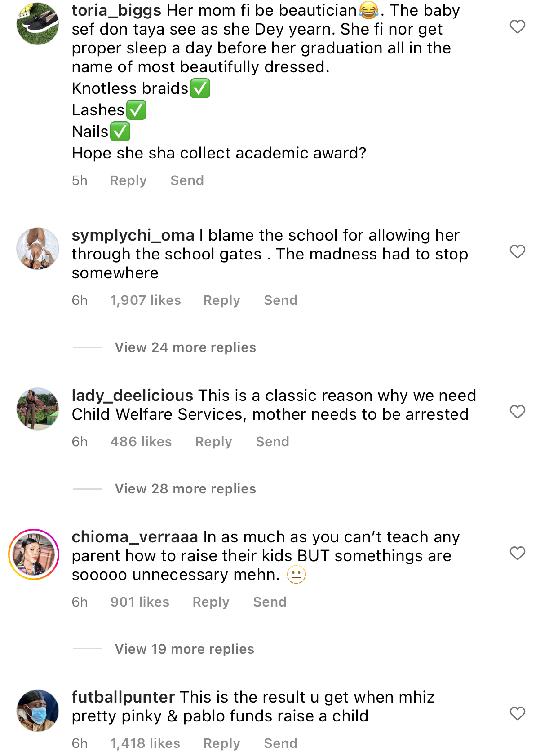Image resolution: width=558 pixels, height=756 pixels.
Task: Like futballpunter's comment with heart icon
Action: 517,713
